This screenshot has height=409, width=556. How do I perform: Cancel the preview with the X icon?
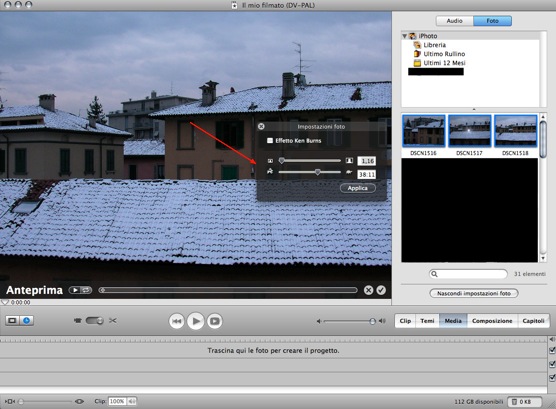368,290
